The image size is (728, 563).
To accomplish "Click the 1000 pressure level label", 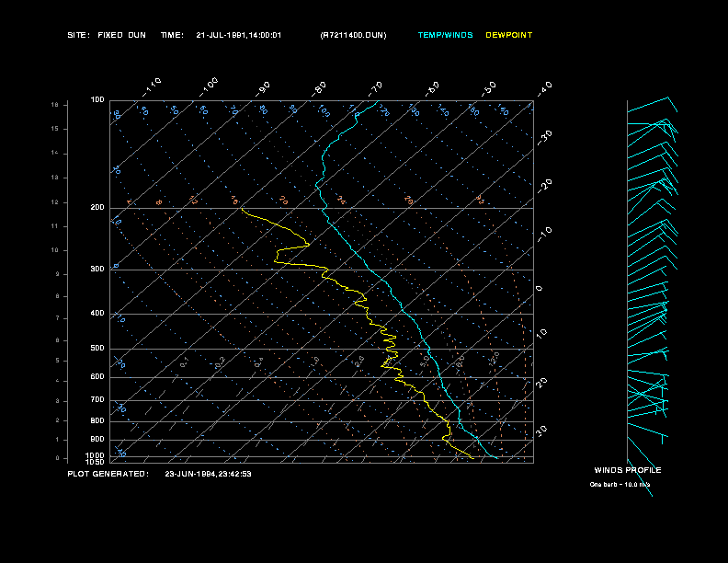I will [96, 455].
